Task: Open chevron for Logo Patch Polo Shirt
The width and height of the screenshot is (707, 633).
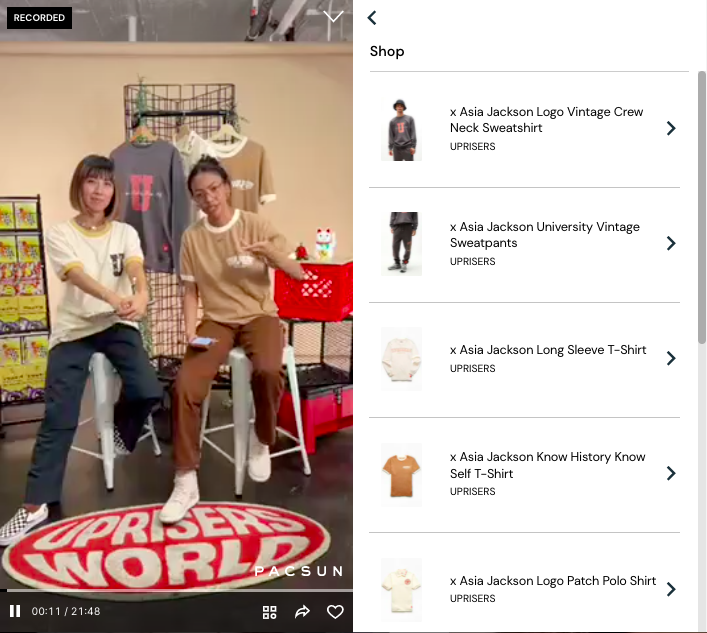Action: tap(671, 589)
